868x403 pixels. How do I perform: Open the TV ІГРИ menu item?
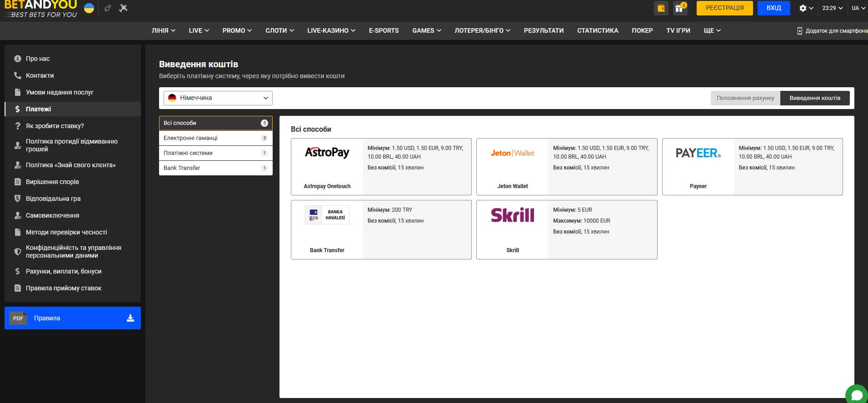tap(678, 30)
